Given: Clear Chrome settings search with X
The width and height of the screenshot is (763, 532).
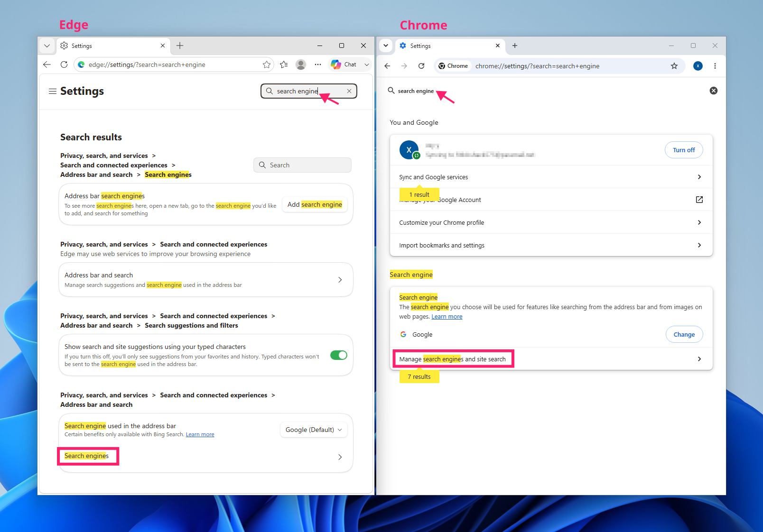Looking at the screenshot, I should pos(714,91).
